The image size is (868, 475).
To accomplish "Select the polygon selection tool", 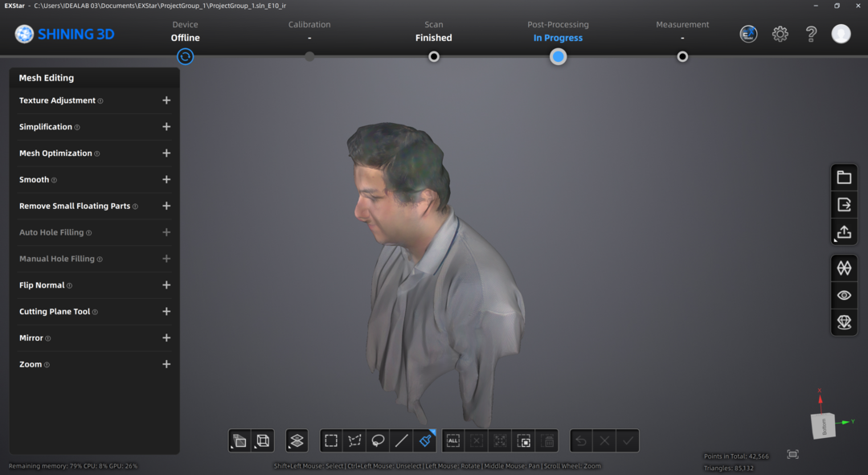I will coord(354,440).
